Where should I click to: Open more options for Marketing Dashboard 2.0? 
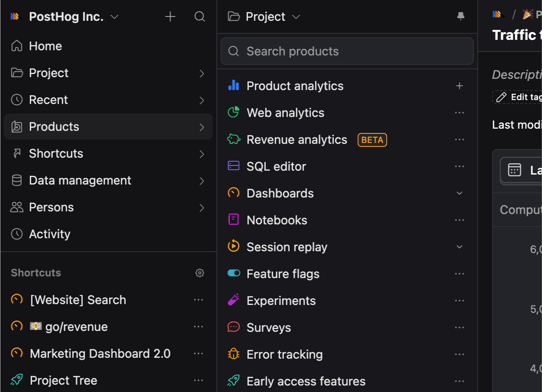199,353
